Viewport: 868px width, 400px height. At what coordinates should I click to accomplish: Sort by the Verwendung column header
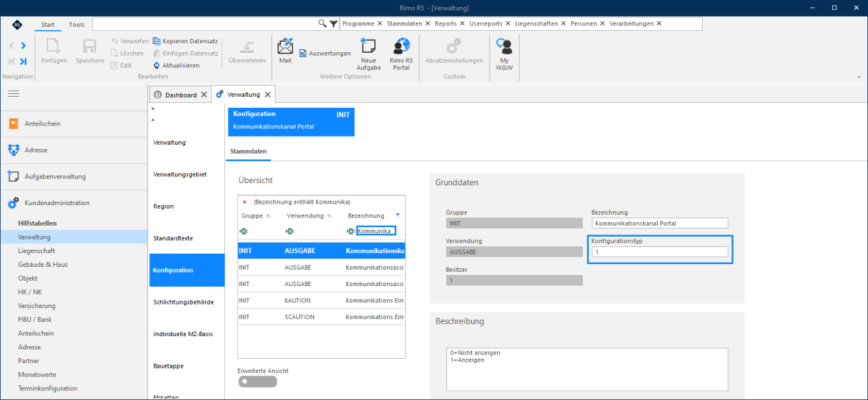tap(305, 215)
